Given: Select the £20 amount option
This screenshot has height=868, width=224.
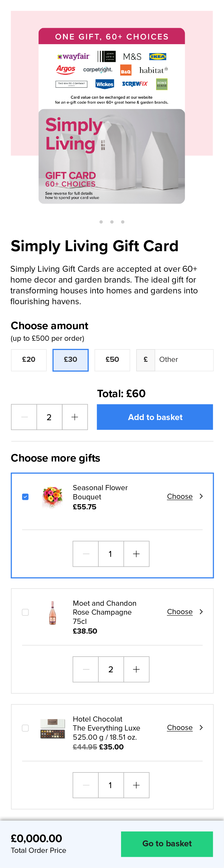Looking at the screenshot, I should (x=29, y=359).
